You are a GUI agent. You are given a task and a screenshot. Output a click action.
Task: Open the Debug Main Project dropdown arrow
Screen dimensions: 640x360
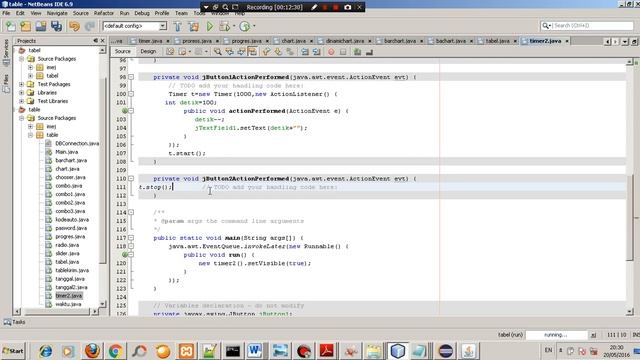tap(234, 26)
